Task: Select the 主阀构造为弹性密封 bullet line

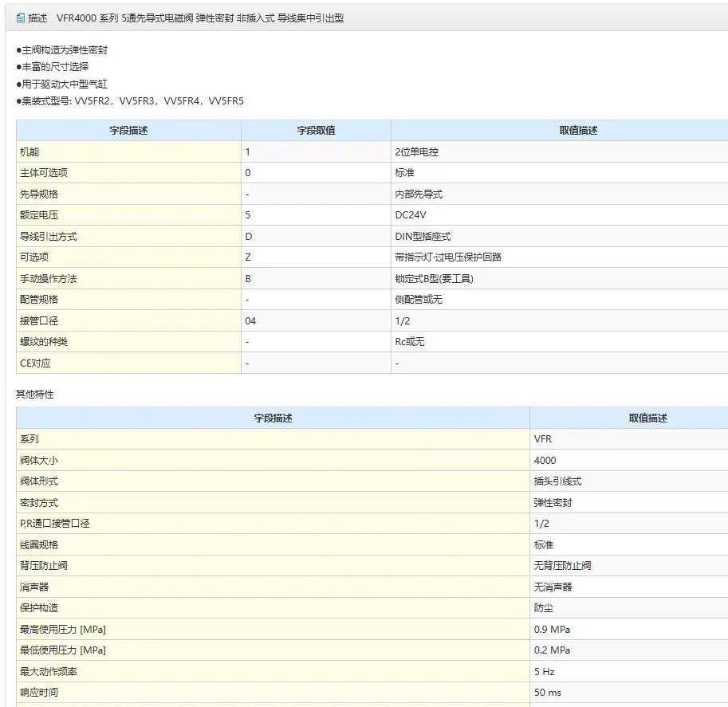Action: [61, 50]
